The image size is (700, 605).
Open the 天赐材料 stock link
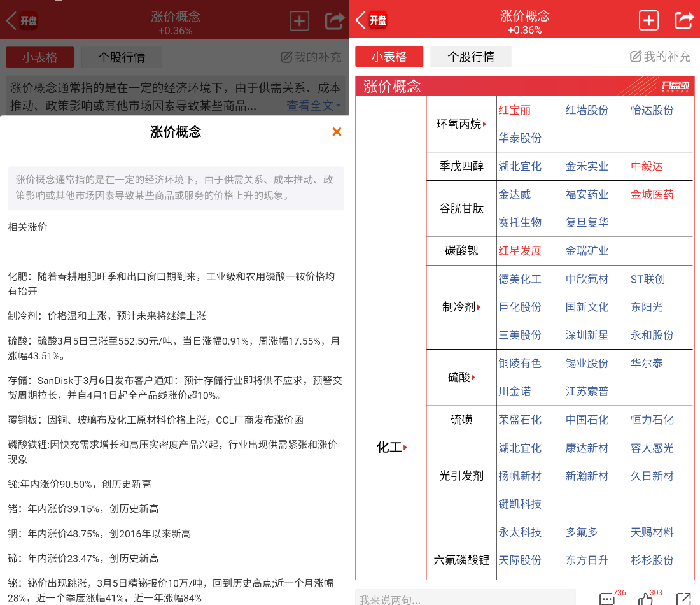(652, 532)
